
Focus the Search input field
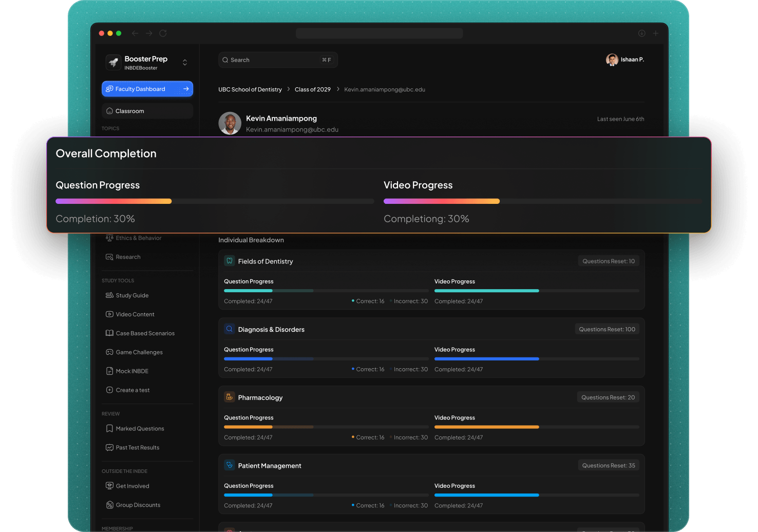click(278, 60)
